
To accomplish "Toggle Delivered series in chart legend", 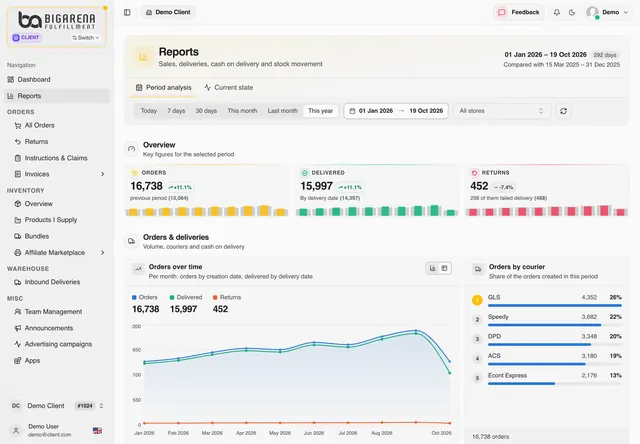I will pos(186,297).
